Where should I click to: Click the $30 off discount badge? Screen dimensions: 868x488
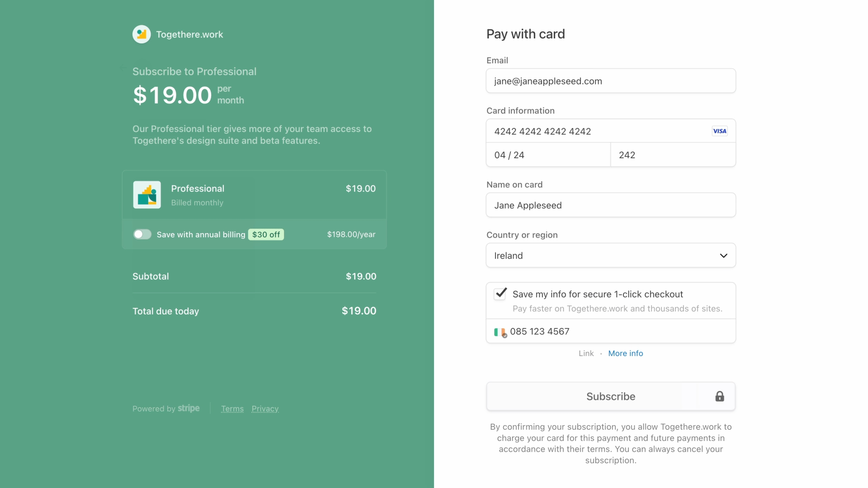266,235
